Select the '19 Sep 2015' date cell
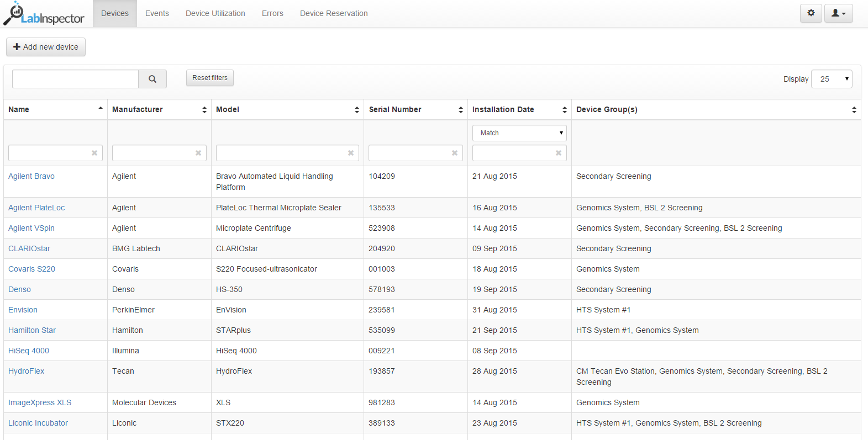Viewport: 868px width, 440px height. point(519,289)
